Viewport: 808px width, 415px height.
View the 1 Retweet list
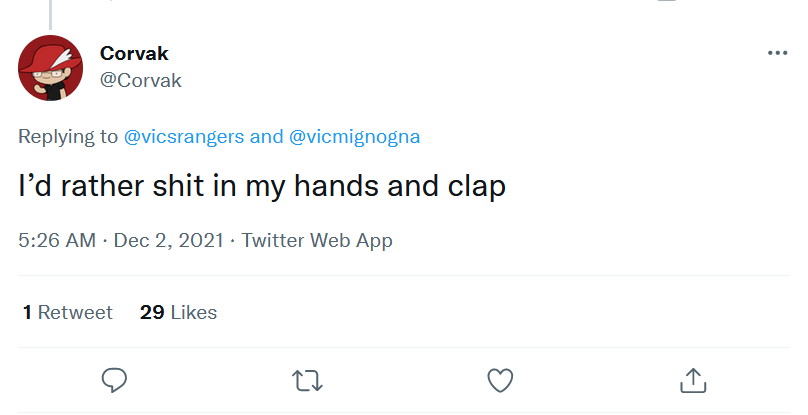pos(68,312)
